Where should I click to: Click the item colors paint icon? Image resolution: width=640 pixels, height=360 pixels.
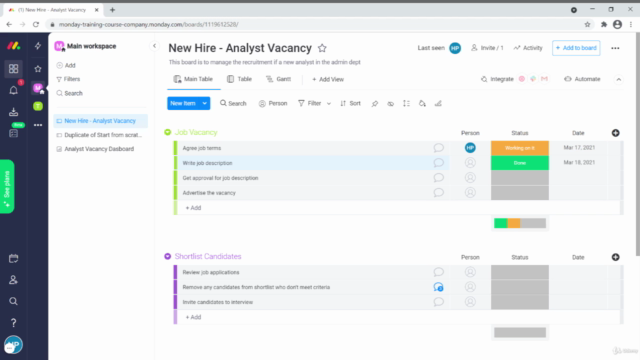pos(422,104)
